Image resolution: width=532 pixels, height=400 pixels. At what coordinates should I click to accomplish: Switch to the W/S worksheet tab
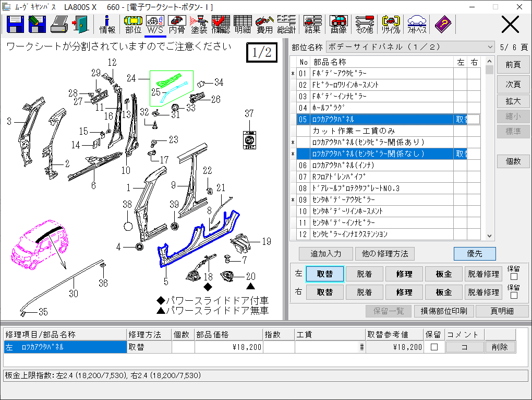(155, 24)
